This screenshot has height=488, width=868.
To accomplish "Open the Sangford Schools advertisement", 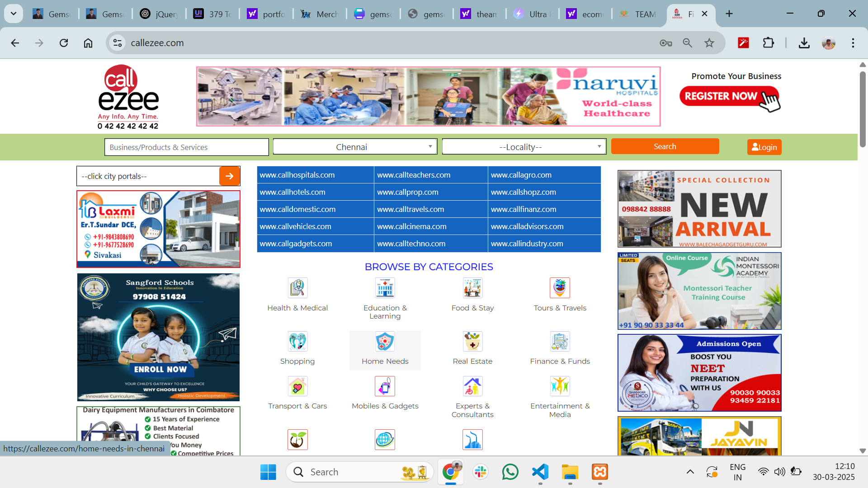I will pos(158,337).
